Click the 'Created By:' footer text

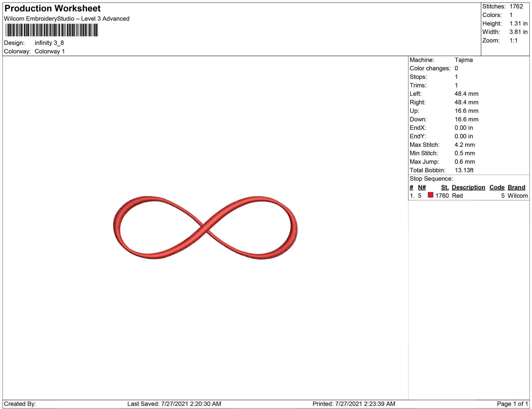[20, 404]
